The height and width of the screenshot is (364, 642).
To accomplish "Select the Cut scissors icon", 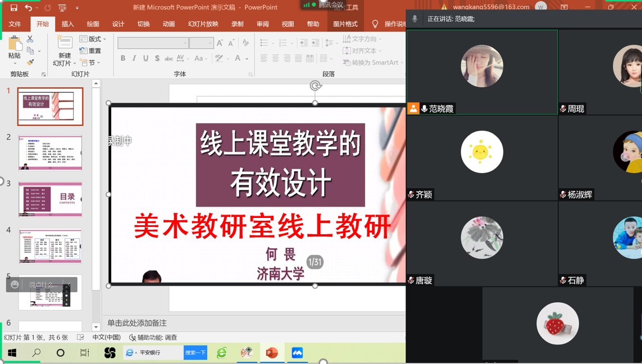I will [x=30, y=39].
